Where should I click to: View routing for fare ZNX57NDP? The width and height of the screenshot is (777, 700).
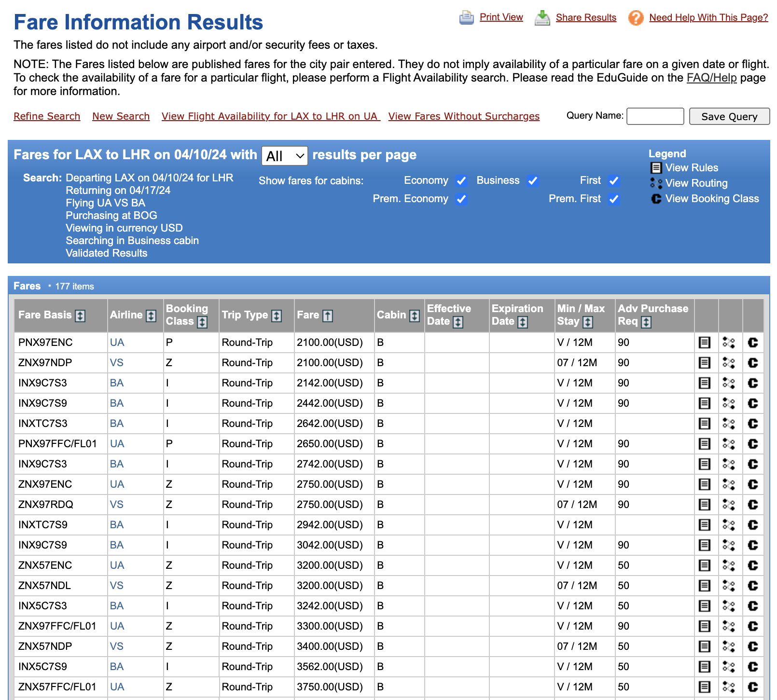pyautogui.click(x=729, y=646)
